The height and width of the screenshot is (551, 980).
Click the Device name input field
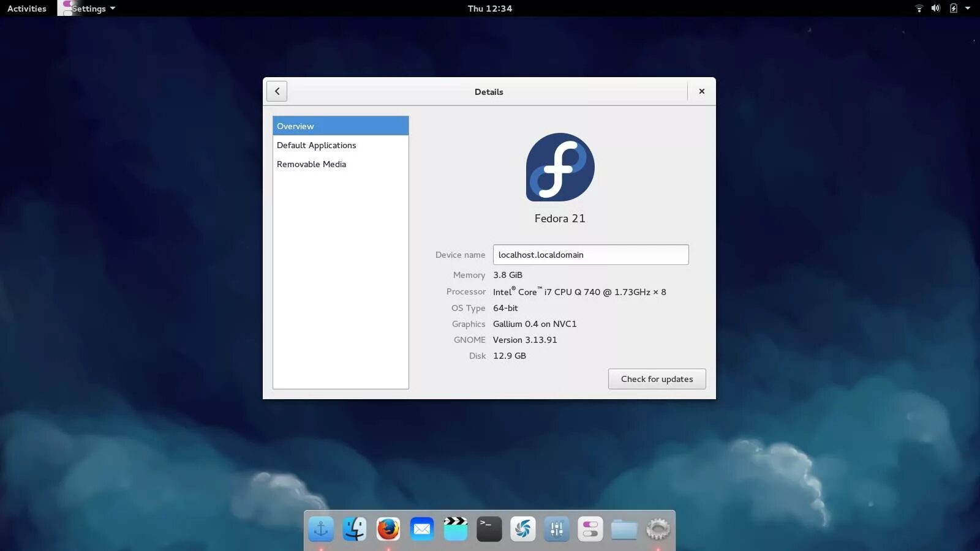(591, 255)
